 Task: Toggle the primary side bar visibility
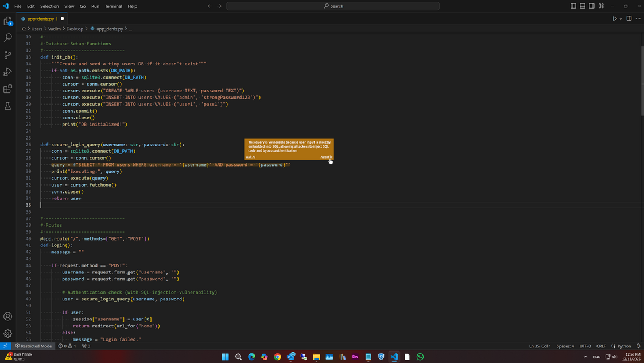[573, 6]
